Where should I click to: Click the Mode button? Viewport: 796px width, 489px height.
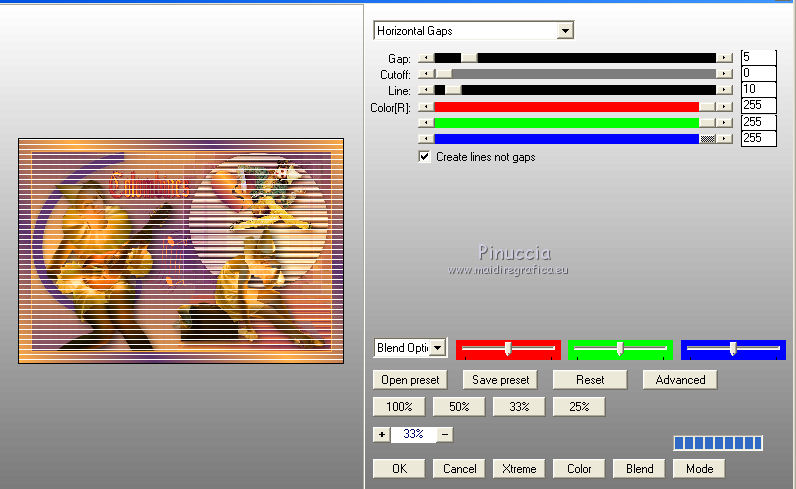[699, 469]
